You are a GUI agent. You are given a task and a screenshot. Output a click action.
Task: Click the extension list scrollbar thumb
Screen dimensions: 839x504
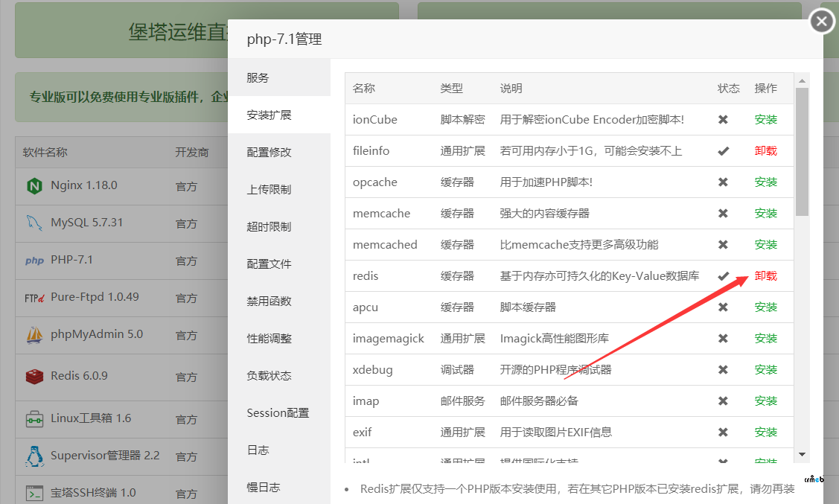pos(802,152)
